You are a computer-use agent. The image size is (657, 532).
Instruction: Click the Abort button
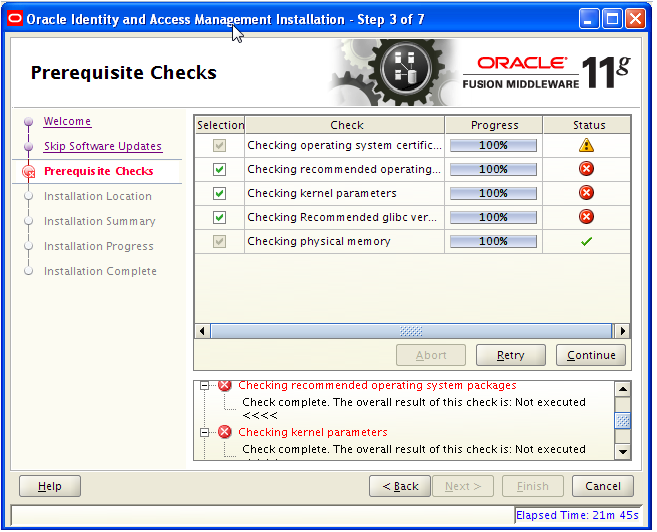tap(431, 355)
